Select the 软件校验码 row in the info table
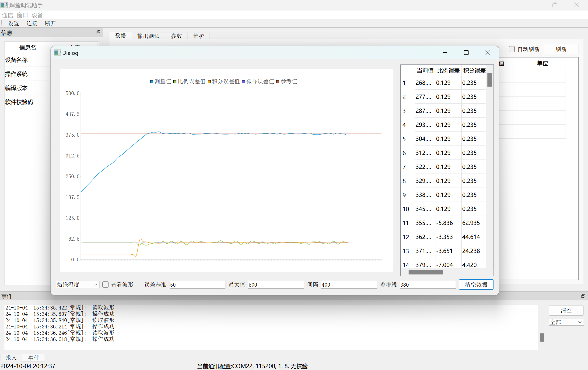Screen dimensions: 588x370 coord(28,102)
